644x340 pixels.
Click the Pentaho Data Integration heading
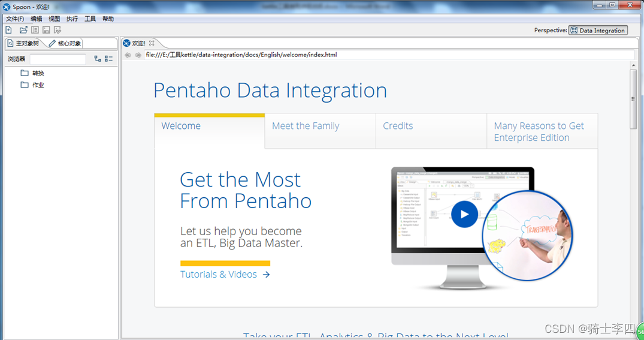[x=270, y=91]
